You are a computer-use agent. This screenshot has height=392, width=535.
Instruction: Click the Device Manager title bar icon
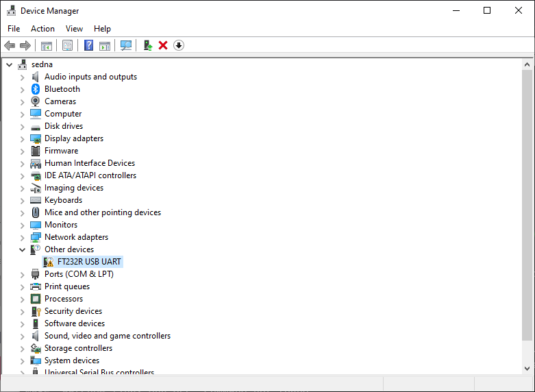click(11, 11)
